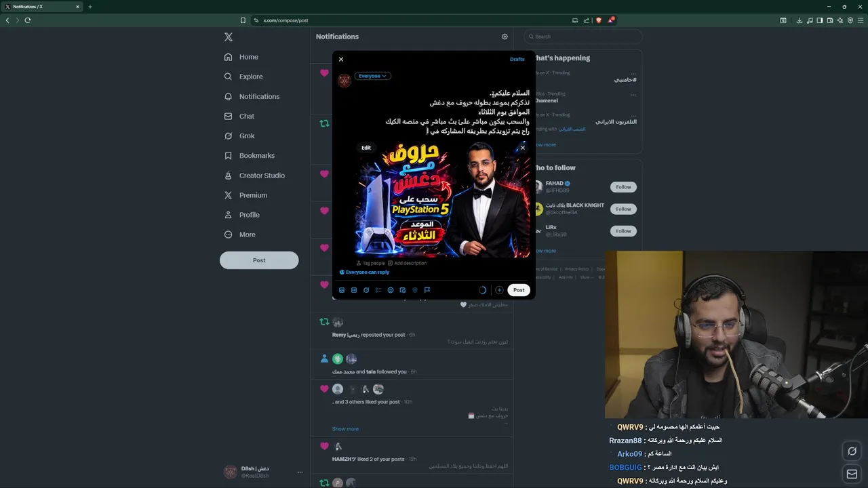Open Creator Studio in the sidebar

tap(254, 175)
